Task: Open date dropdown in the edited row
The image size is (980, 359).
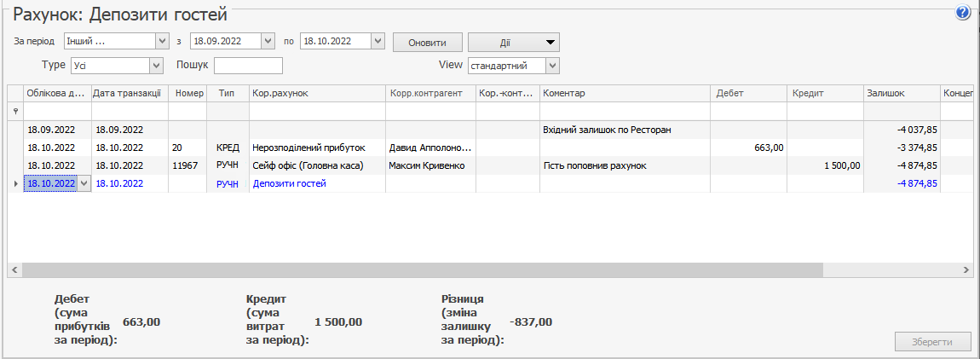Action: tap(84, 183)
